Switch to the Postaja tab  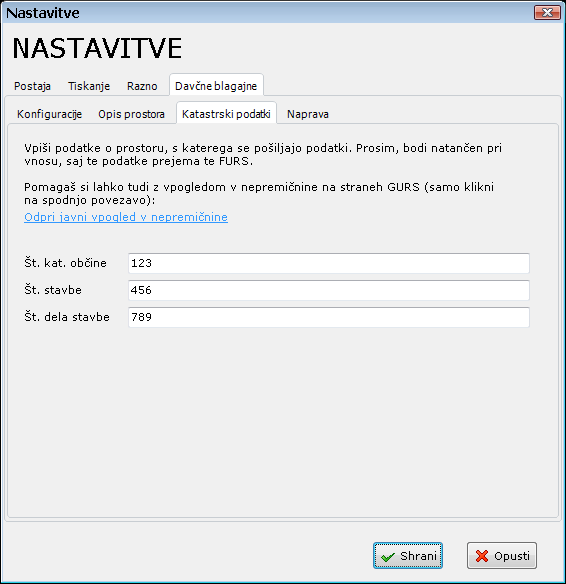32,86
